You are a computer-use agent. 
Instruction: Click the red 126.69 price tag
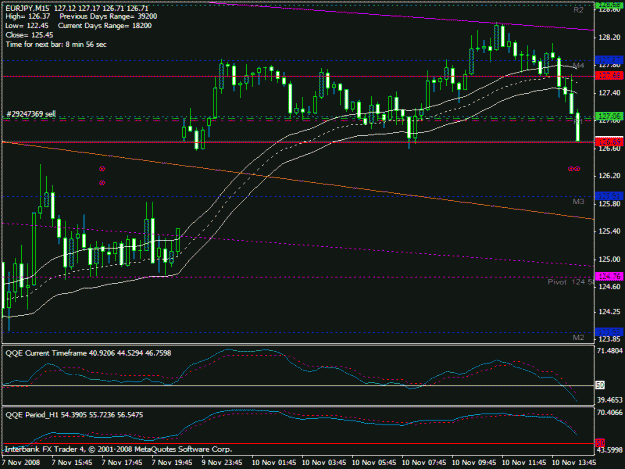point(609,142)
